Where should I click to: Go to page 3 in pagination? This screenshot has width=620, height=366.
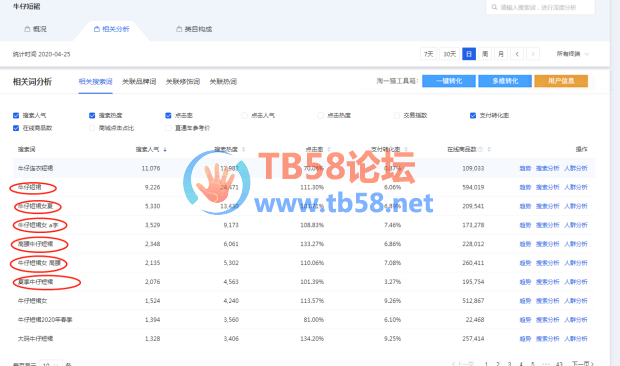(x=509, y=364)
